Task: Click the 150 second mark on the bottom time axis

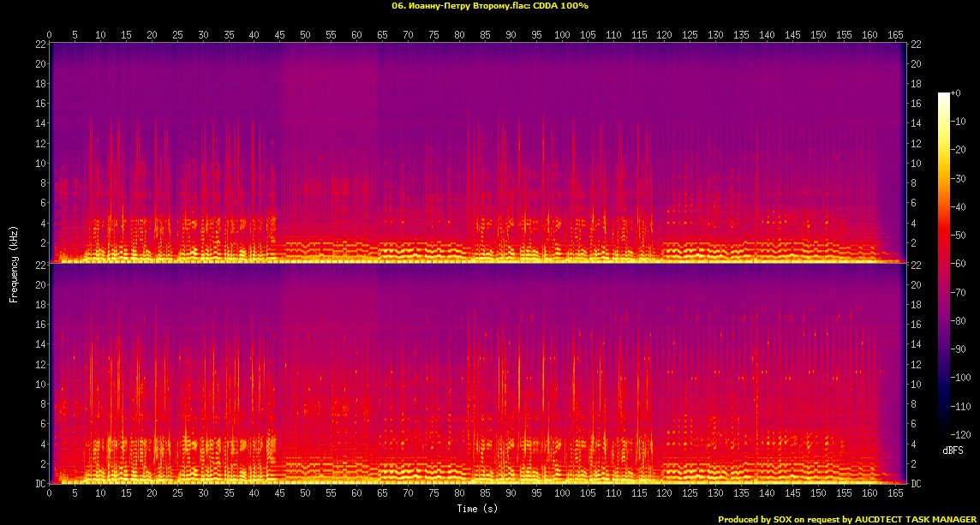Action: pyautogui.click(x=818, y=493)
